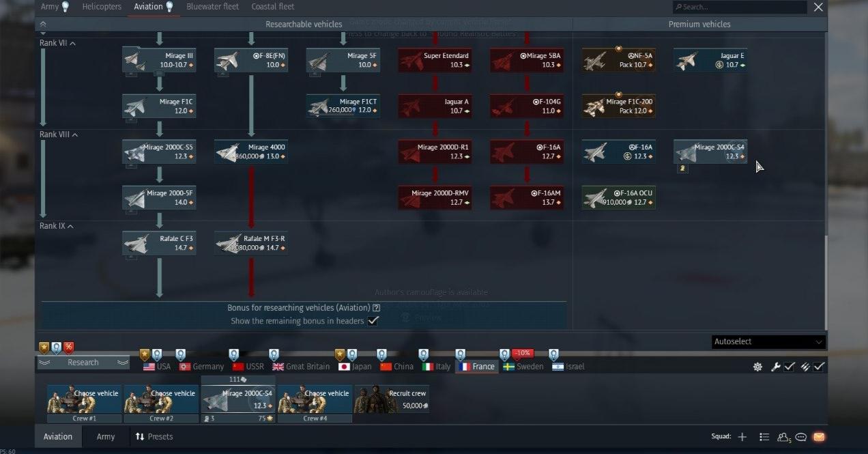This screenshot has height=454, width=868.
Task: Recruit crew for 50,000
Action: coord(392,399)
